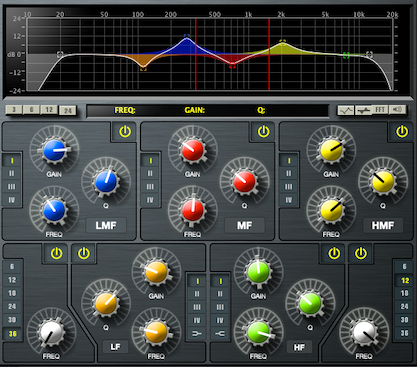417x367 pixels.
Task: Click the blue LMF Q knob
Action: [106, 182]
